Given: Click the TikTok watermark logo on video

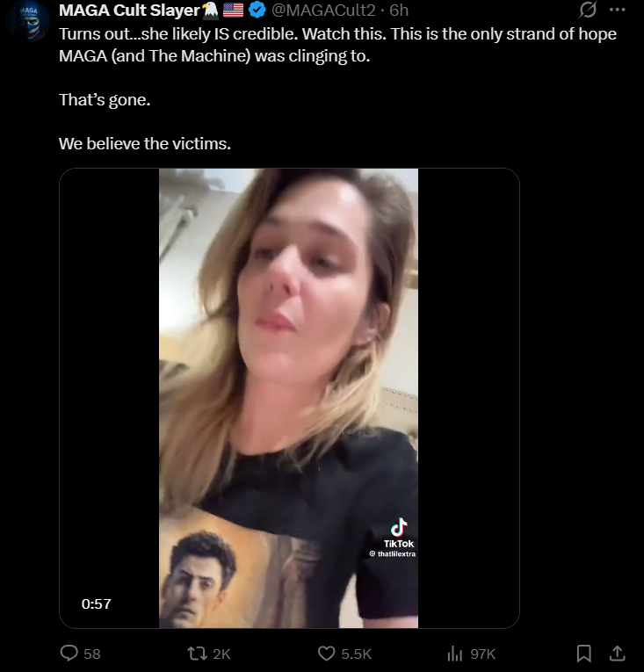Looking at the screenshot, I should (x=399, y=533).
